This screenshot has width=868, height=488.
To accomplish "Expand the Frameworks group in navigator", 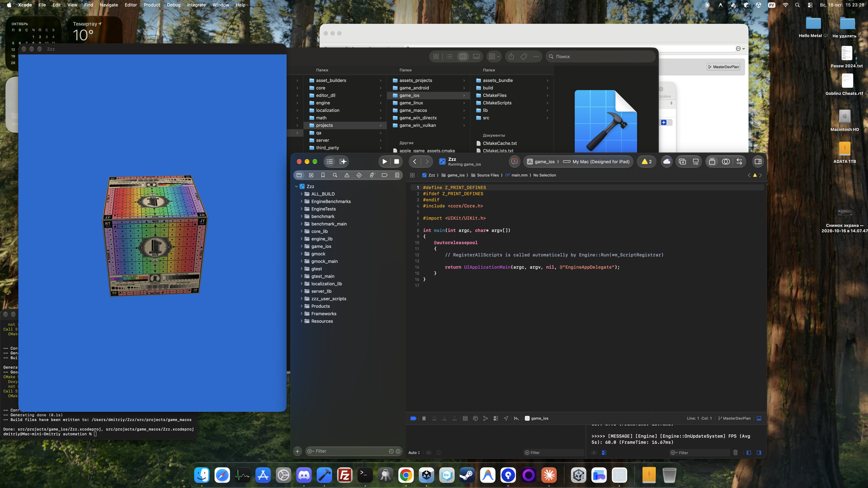I will point(301,314).
